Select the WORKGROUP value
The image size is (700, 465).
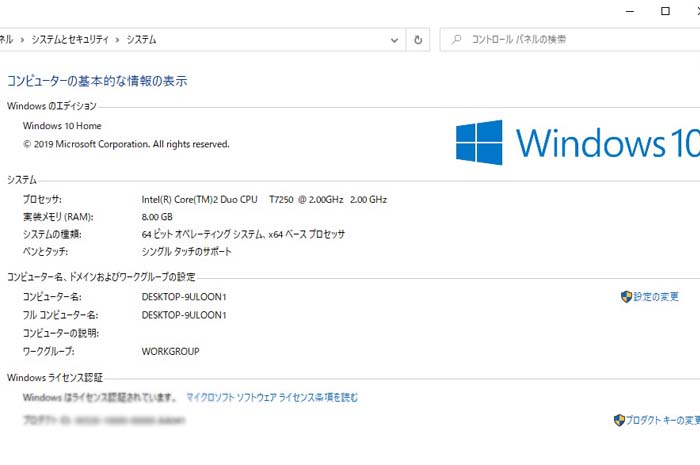[x=171, y=352]
